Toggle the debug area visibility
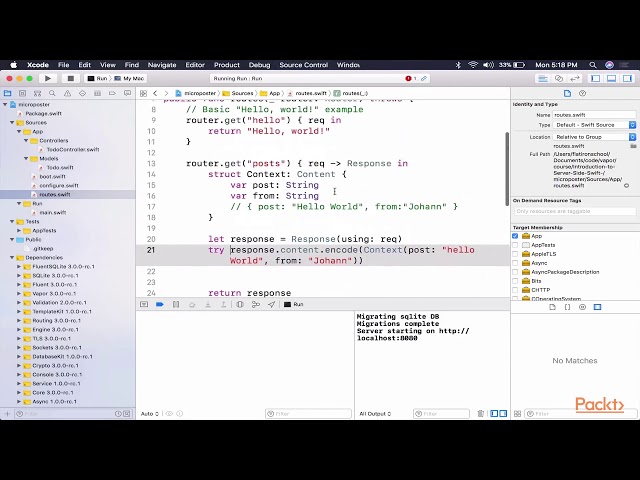Screen dimensions: 640x480 pos(611,78)
